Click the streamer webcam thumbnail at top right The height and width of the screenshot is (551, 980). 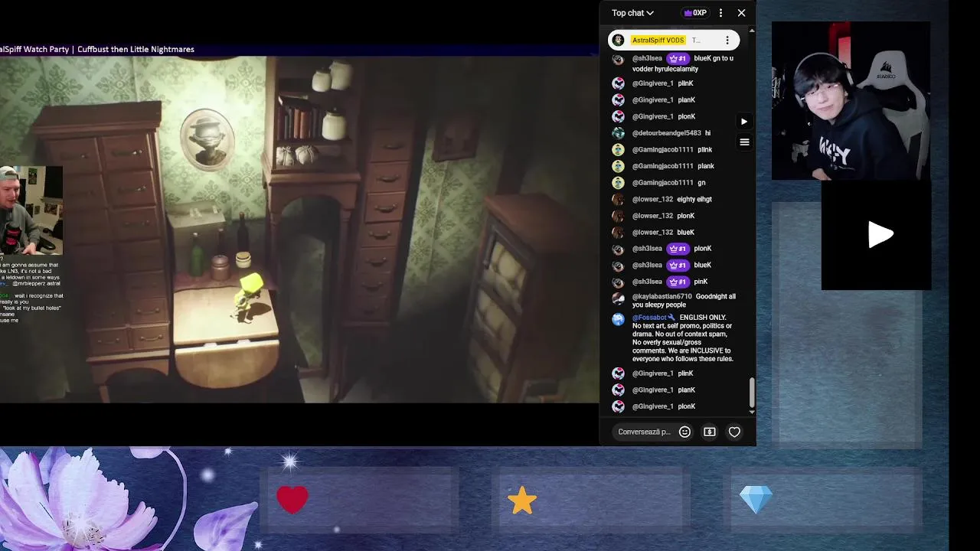pyautogui.click(x=851, y=101)
